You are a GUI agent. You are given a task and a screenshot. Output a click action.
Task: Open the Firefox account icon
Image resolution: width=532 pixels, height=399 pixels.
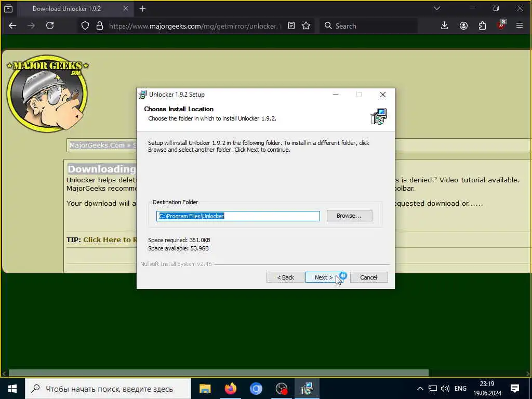pyautogui.click(x=463, y=26)
